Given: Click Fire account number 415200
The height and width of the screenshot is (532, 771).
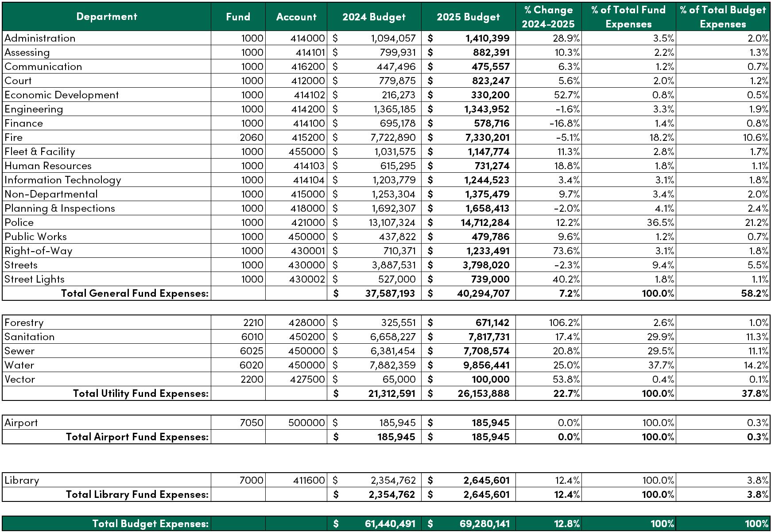Looking at the screenshot, I should click(308, 137).
